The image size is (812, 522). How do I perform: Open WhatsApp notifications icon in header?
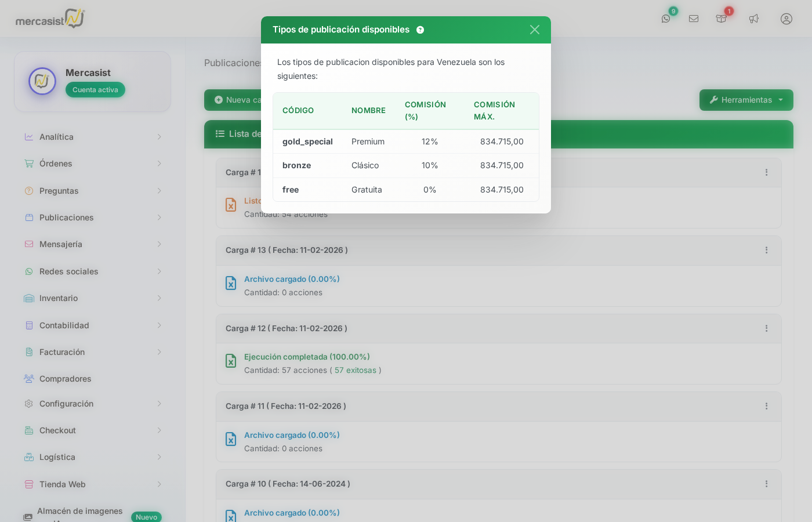click(x=666, y=19)
